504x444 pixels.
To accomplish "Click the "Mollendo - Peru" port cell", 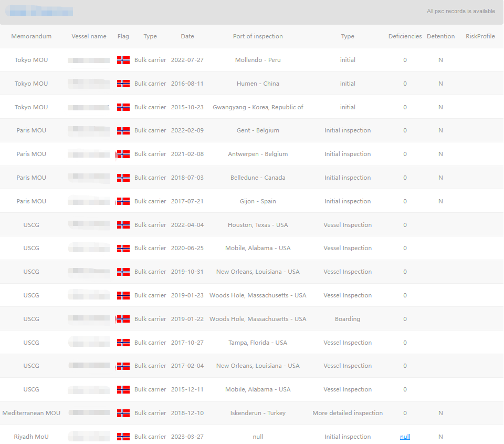I will 258,60.
